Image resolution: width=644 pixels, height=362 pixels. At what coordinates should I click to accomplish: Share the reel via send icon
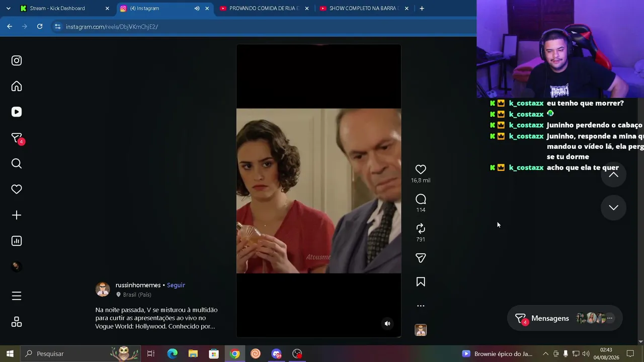(x=421, y=258)
